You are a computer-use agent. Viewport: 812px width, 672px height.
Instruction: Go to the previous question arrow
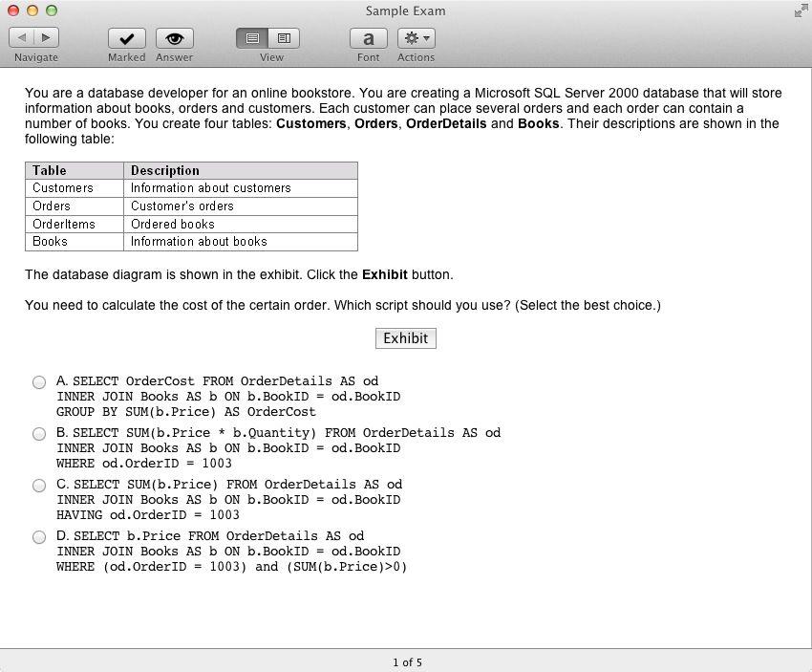(x=22, y=37)
